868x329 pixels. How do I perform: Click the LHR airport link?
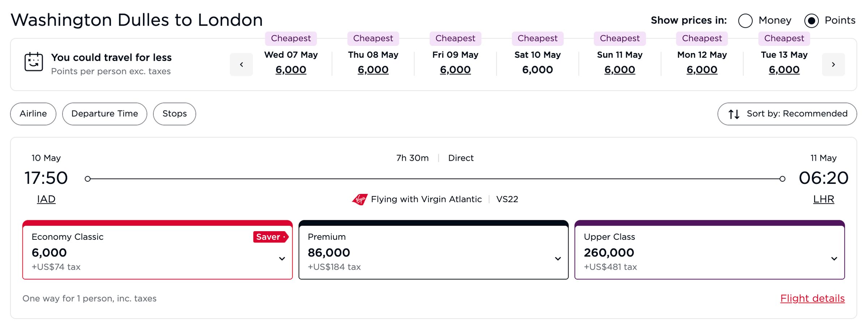[824, 199]
